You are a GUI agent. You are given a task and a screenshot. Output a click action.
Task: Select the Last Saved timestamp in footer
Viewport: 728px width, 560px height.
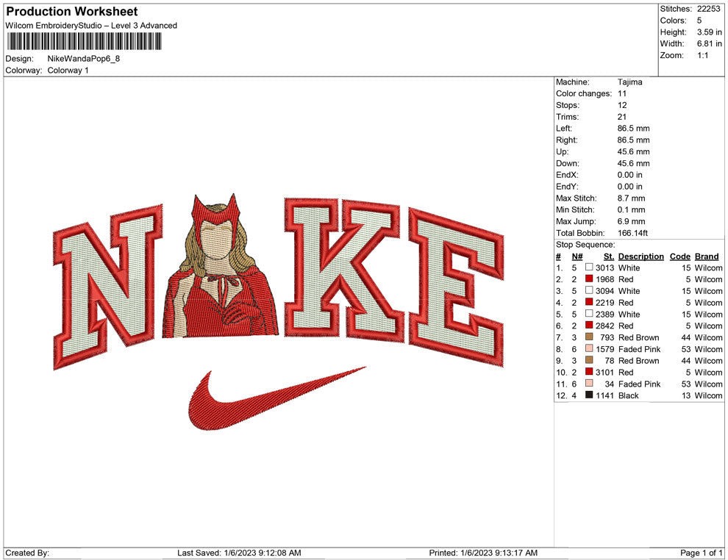239,553
